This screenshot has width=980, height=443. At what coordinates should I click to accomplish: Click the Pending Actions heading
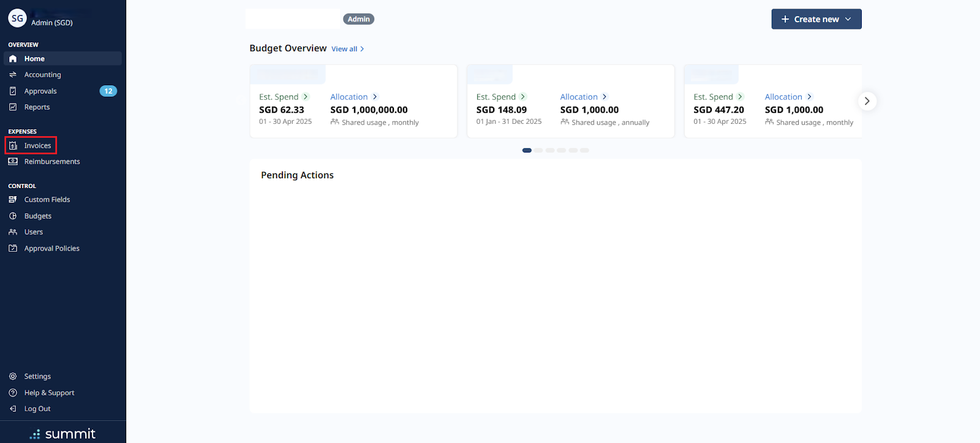coord(298,175)
